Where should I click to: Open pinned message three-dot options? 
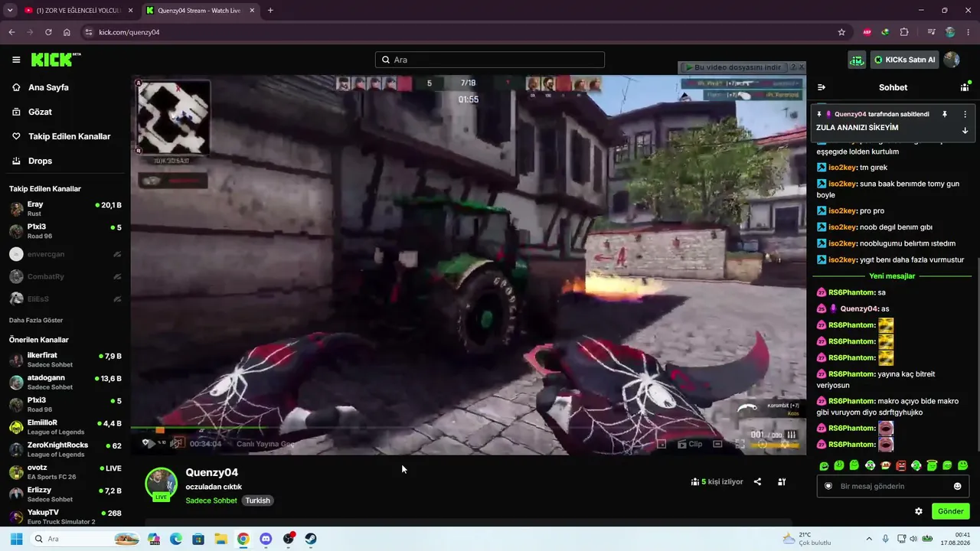[x=965, y=114]
